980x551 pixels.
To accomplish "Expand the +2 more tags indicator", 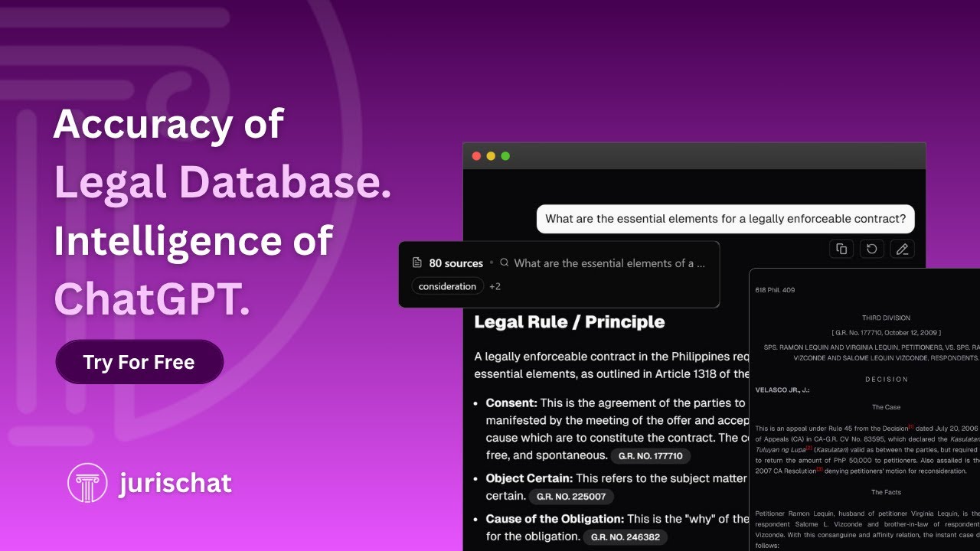I will coord(495,286).
